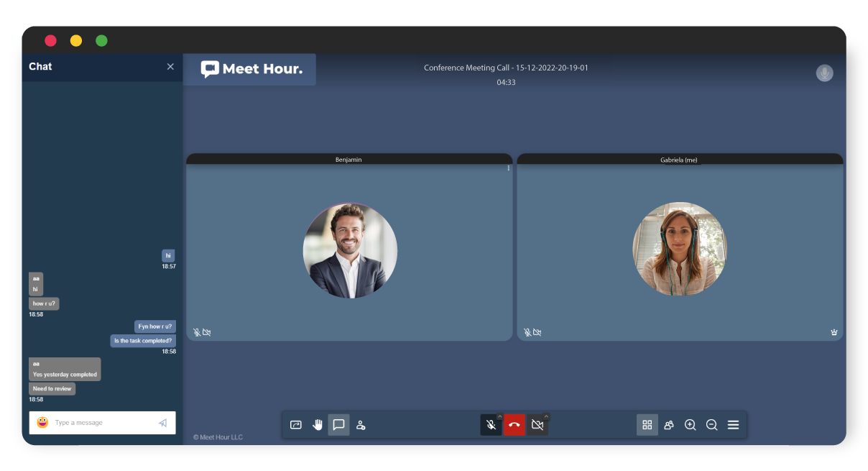Image resolution: width=868 pixels, height=471 pixels.
Task: Send the chat message
Action: pos(163,423)
